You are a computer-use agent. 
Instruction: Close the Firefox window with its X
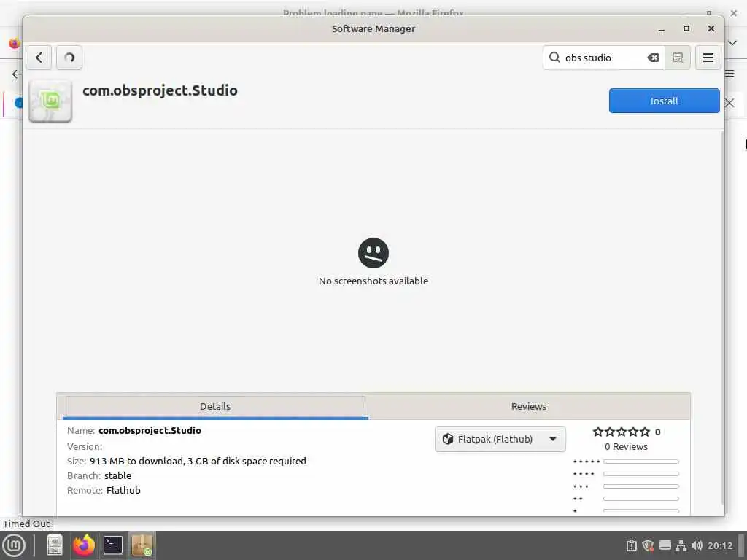pos(734,13)
